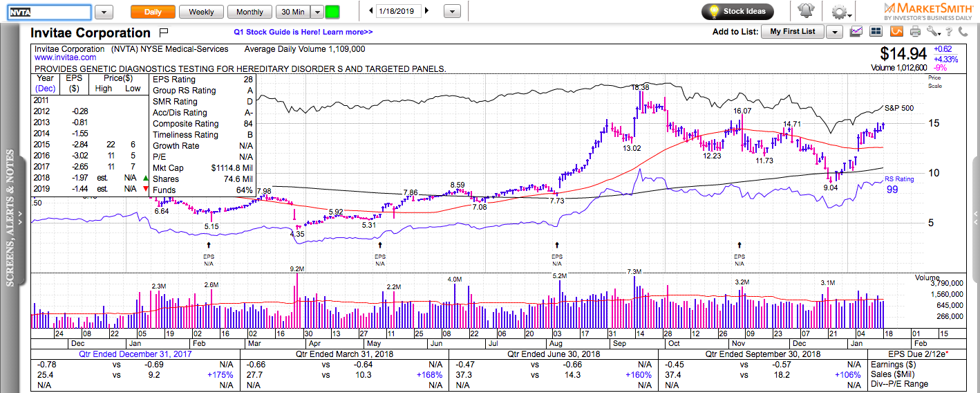Click the Funds 64% row
Viewport: 980px width, 393px height.
(x=202, y=190)
